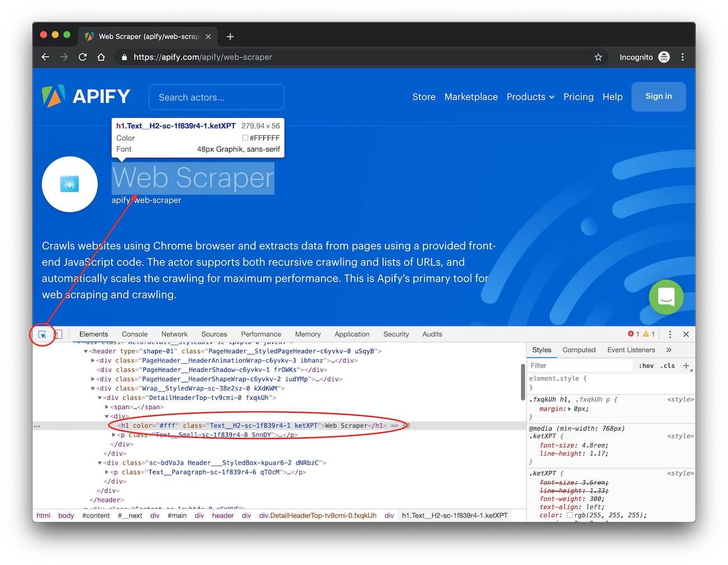The image size is (728, 565).
Task: Switch to the Elements tab
Action: point(94,334)
